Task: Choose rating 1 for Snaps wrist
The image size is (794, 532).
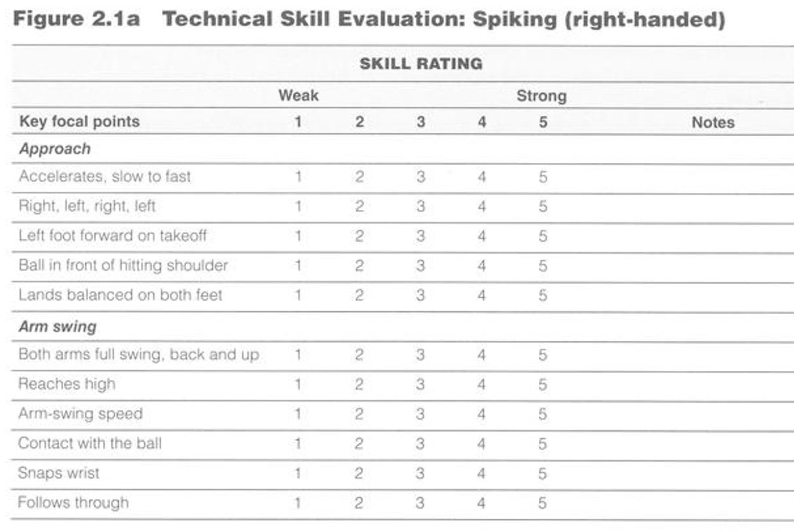Action: point(298,473)
